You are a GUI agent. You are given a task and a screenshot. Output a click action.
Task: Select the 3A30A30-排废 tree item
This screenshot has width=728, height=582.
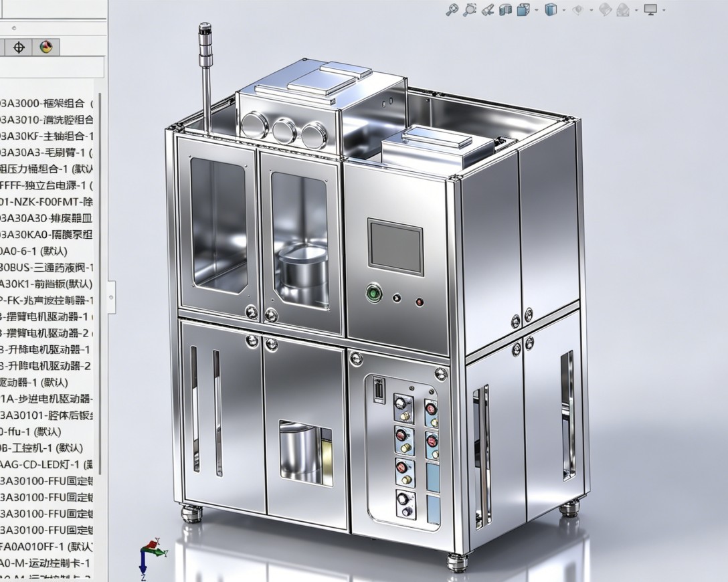pos(46,218)
